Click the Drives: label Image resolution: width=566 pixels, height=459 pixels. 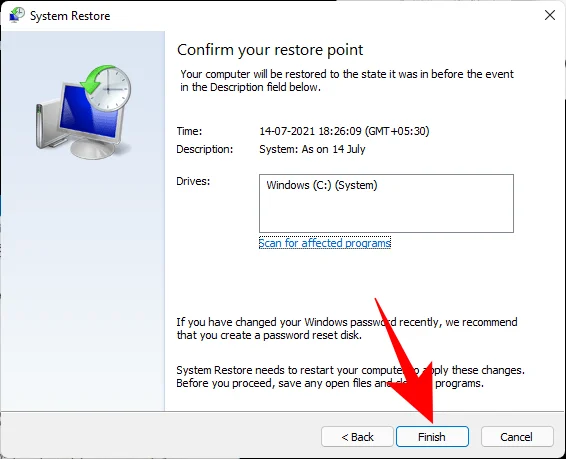pyautogui.click(x=193, y=181)
